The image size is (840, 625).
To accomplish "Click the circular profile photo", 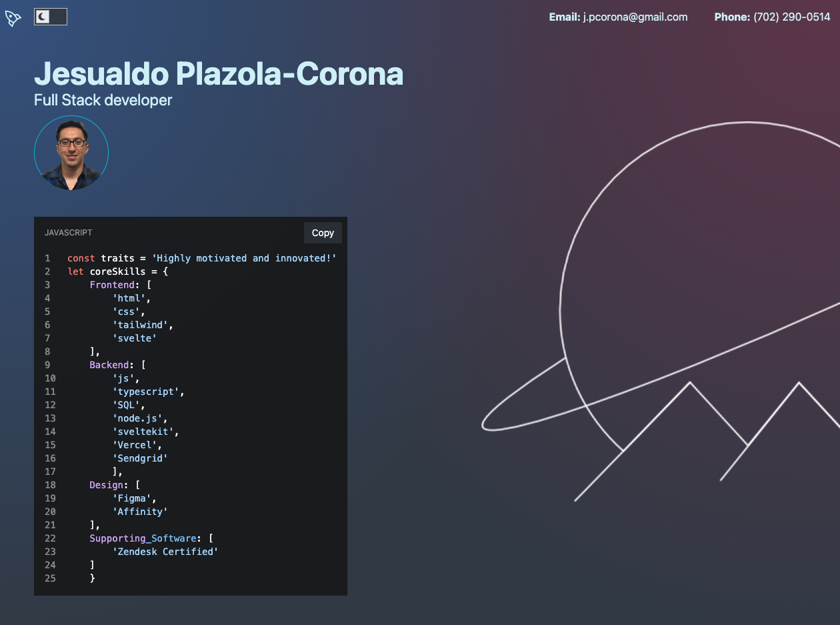I will [71, 153].
